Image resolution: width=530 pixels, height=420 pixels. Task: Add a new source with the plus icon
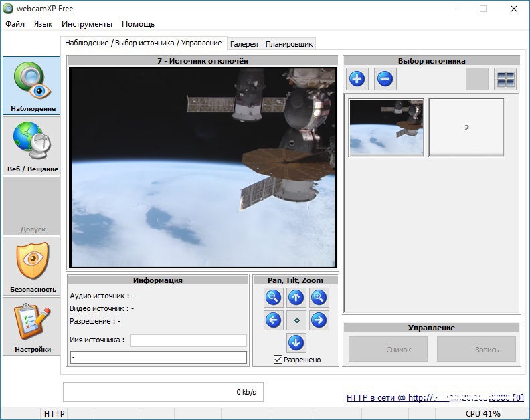tap(357, 79)
